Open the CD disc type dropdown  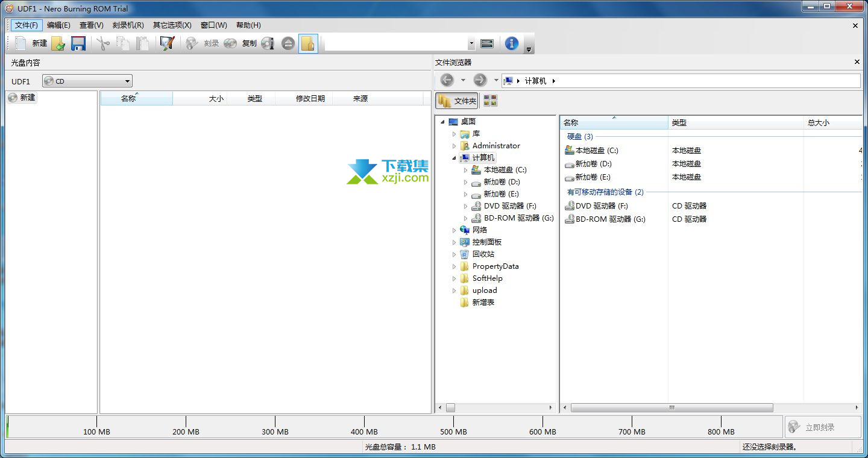click(87, 81)
